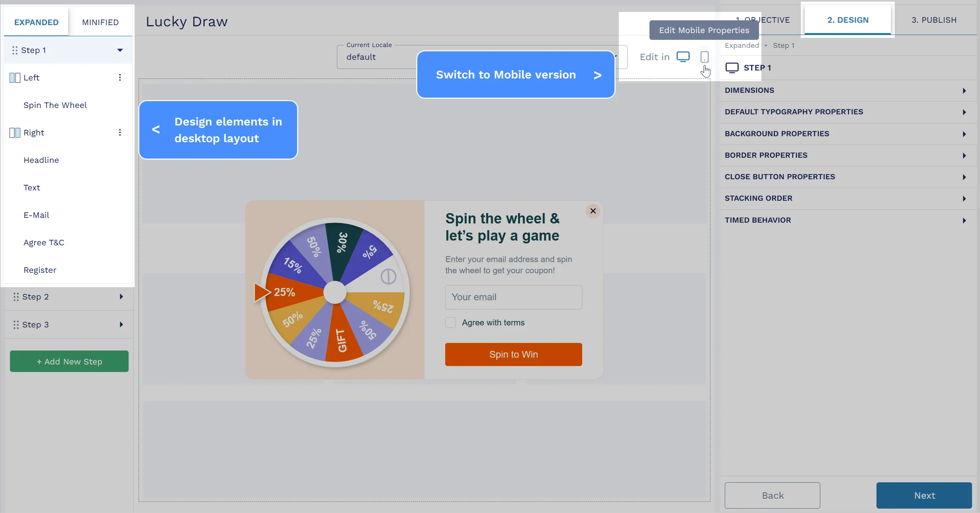
Task: Click the Left column options kebab icon
Action: pyautogui.click(x=120, y=77)
